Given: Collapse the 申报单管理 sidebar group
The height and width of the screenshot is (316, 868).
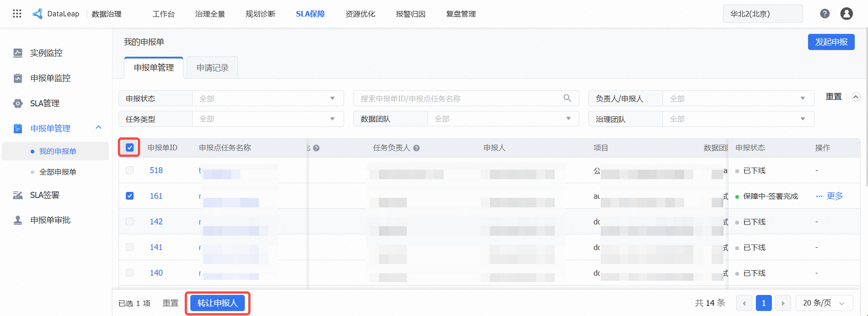Looking at the screenshot, I should [x=98, y=128].
